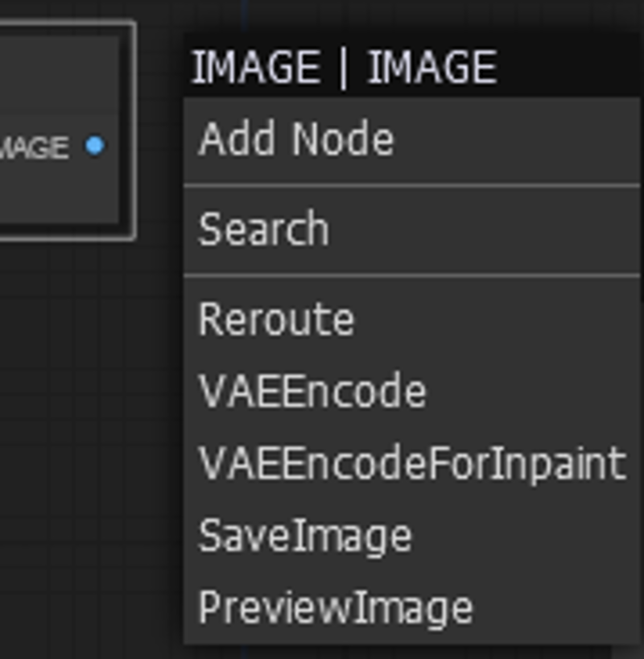Viewport: 644px width, 659px height.
Task: Click the IMAGE | IMAGE menu title
Action: tap(345, 67)
